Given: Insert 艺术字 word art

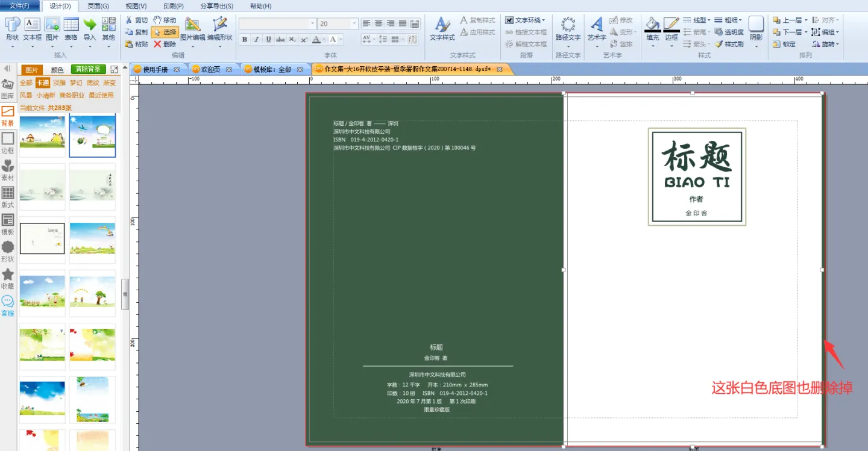Looking at the screenshot, I should [597, 28].
